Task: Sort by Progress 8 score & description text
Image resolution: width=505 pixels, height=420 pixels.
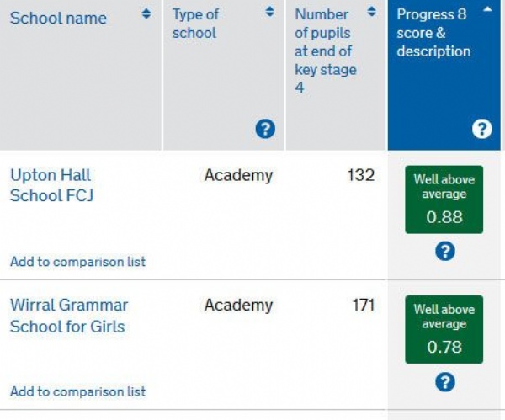Action: [433, 33]
